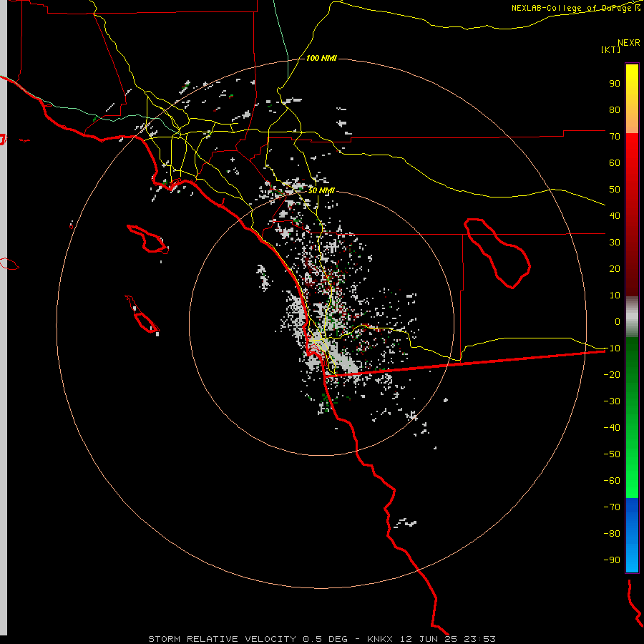Click the Salton Sea red outline on the map

[x=497, y=253]
